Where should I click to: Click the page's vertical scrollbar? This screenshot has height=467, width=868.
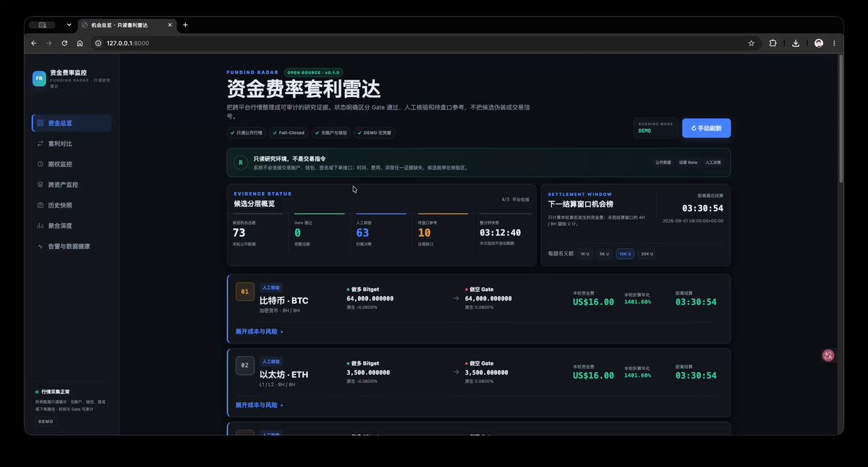coord(840,119)
